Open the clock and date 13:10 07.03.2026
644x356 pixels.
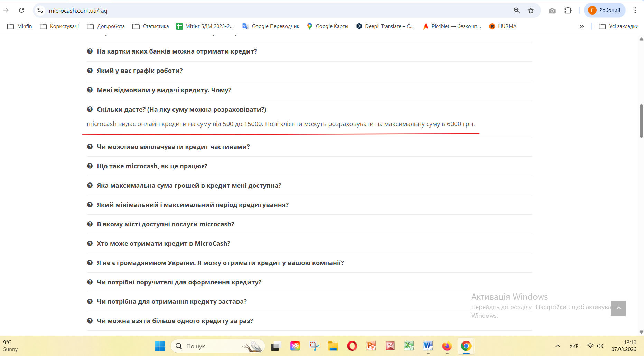tap(624, 346)
